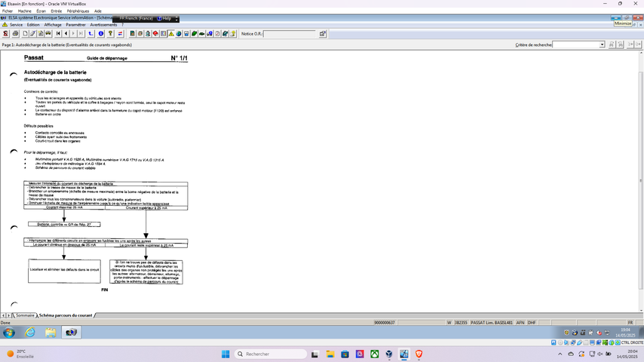Click the yellow question mark help icon
This screenshot has height=362, width=644.
(x=111, y=34)
